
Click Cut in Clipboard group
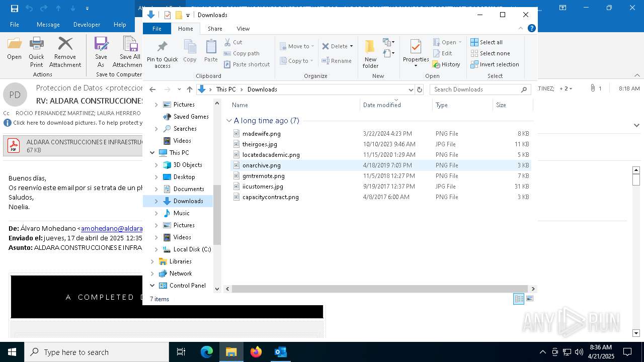[233, 42]
